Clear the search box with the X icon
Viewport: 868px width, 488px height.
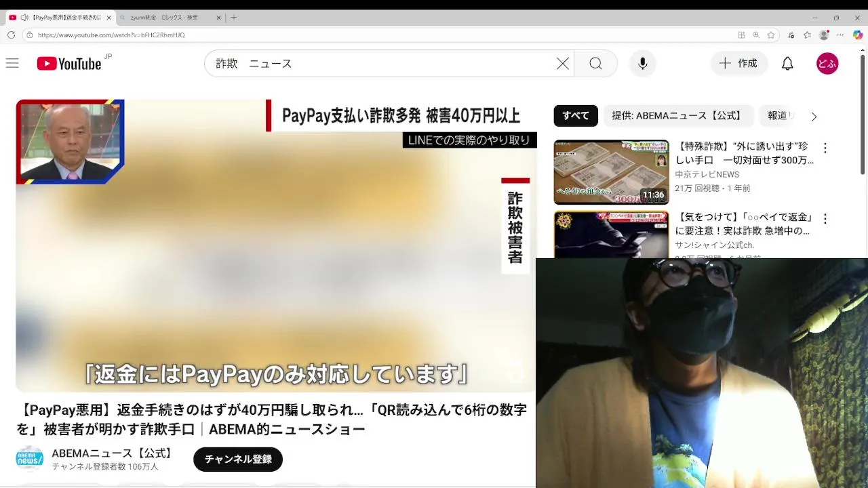pyautogui.click(x=563, y=64)
